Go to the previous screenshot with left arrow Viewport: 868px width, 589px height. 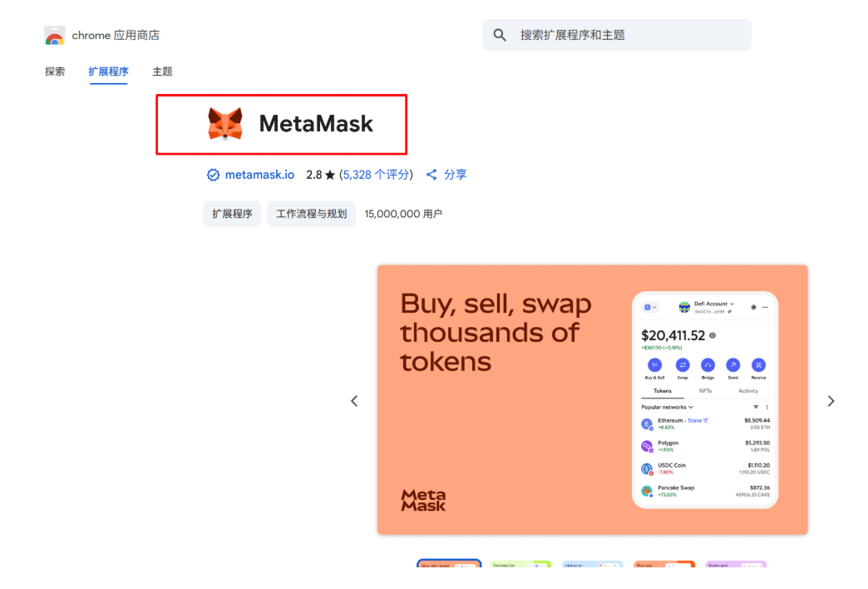point(354,401)
